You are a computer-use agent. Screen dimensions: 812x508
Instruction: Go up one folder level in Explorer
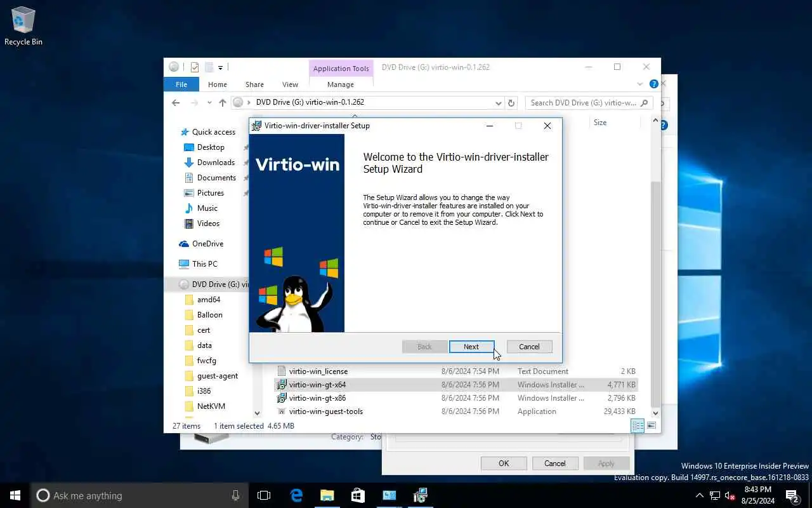click(222, 102)
